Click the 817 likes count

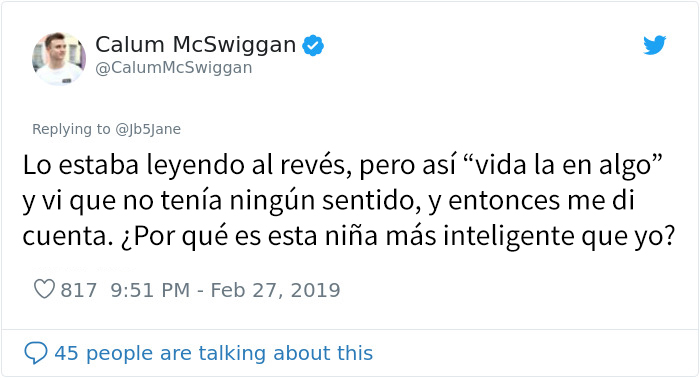point(79,290)
